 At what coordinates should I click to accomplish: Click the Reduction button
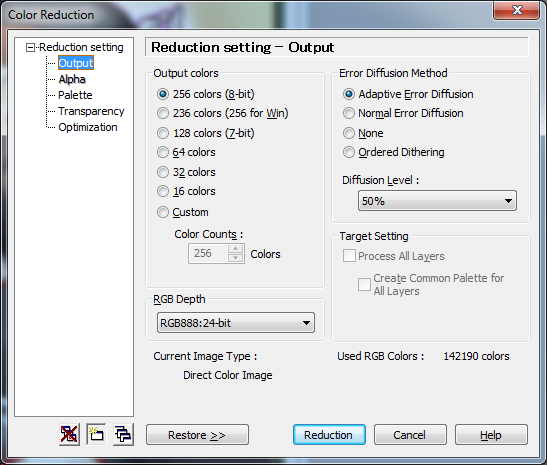coord(329,435)
